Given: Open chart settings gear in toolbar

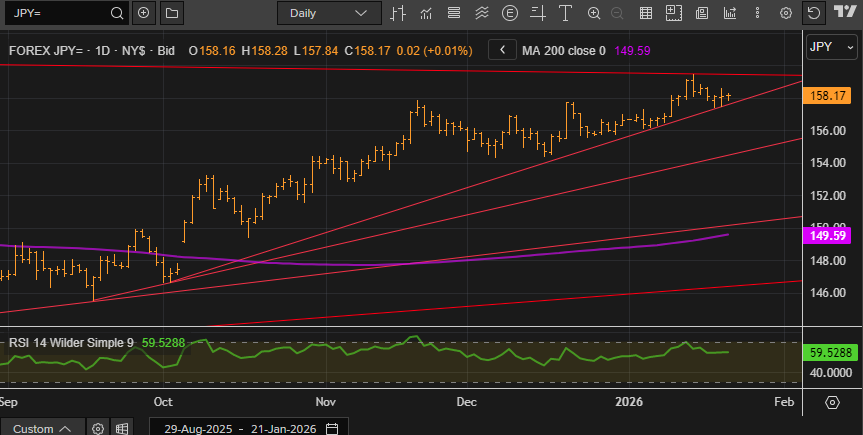Looking at the screenshot, I should pyautogui.click(x=786, y=13).
